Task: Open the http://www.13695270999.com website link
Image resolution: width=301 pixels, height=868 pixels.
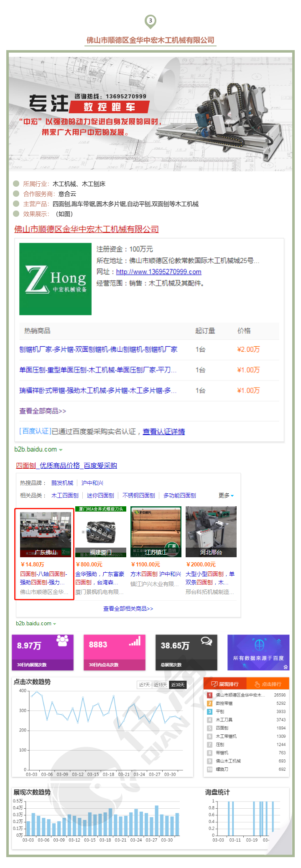Action: 158,272
